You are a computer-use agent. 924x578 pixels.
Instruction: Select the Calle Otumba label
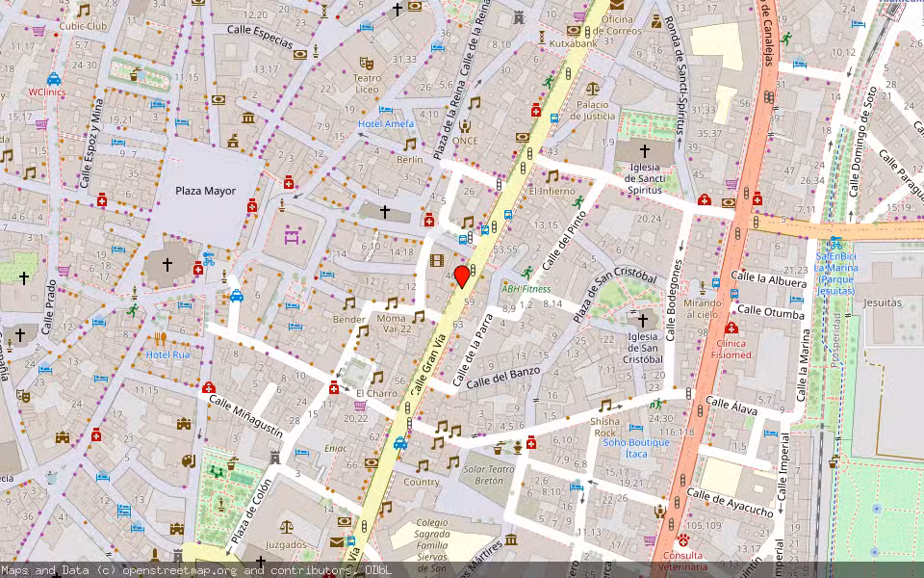tap(771, 312)
